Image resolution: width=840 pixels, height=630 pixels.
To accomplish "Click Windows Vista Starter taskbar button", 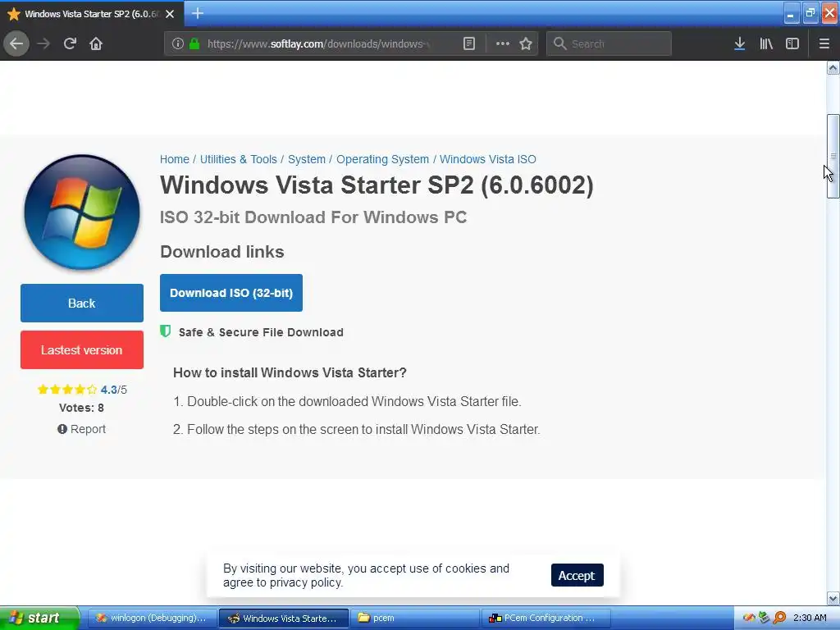I will point(284,619).
